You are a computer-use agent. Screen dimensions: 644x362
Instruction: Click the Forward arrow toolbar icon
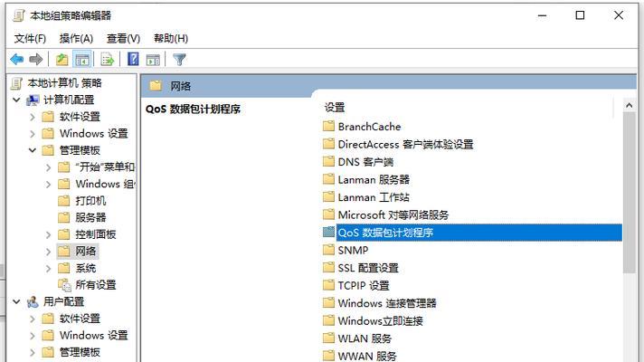36,60
